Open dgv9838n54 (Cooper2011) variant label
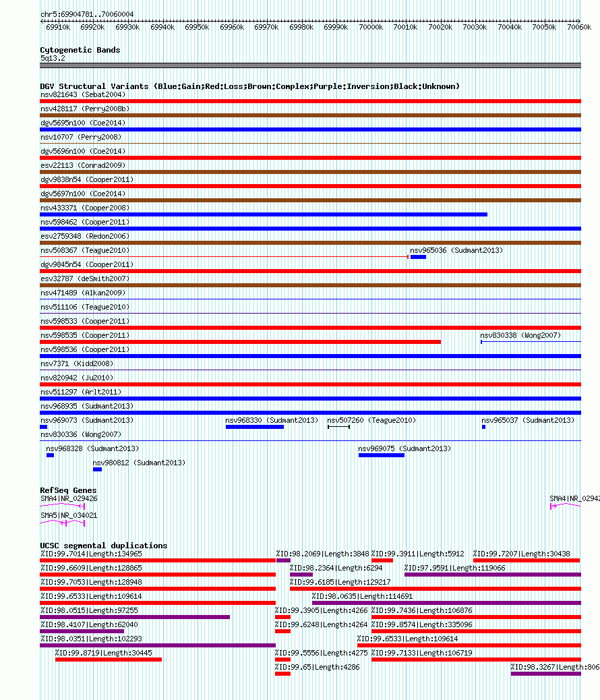The width and height of the screenshot is (600, 700). click(x=87, y=179)
